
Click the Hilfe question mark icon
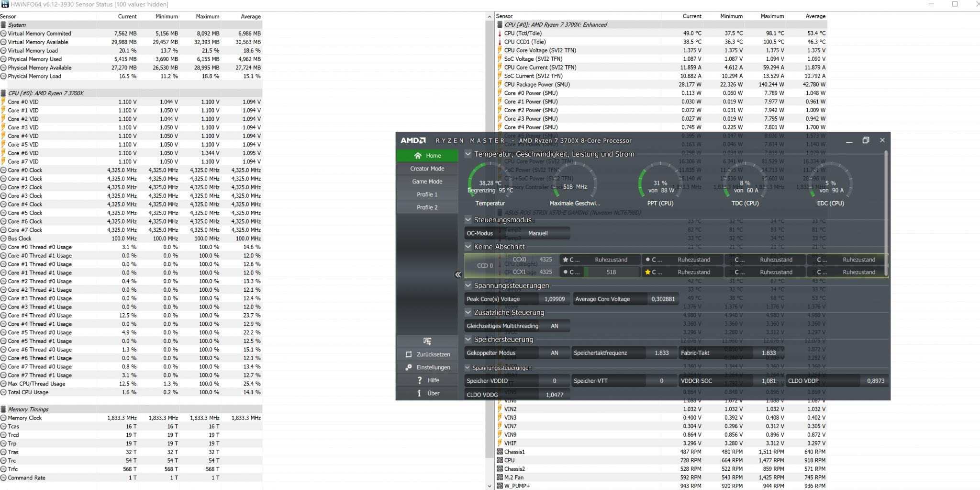coord(420,380)
